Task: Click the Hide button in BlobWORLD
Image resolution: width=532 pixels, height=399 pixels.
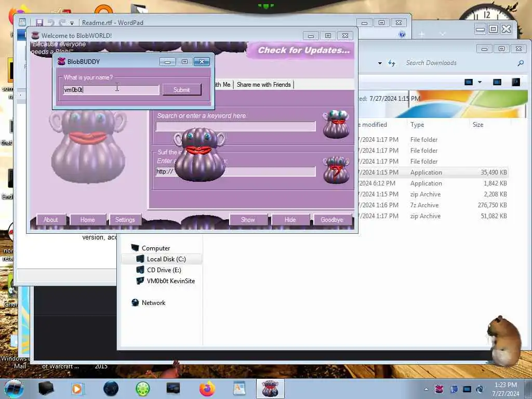Action: [x=290, y=220]
